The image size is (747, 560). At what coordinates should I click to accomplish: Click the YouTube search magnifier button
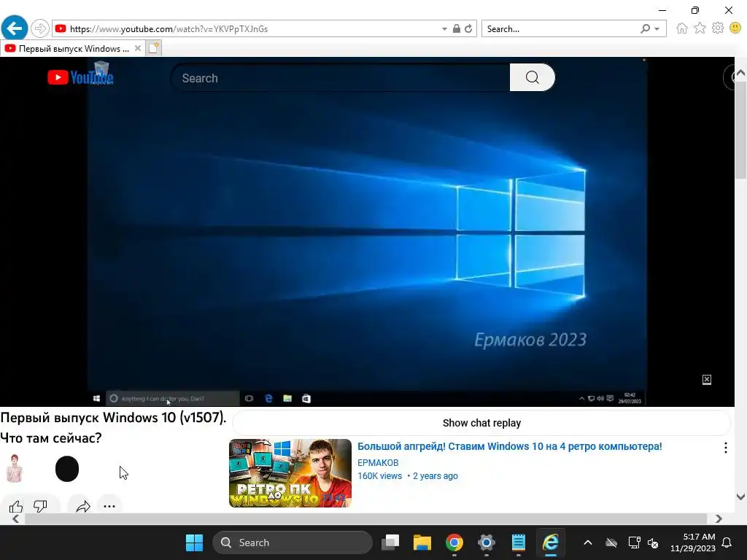click(532, 77)
